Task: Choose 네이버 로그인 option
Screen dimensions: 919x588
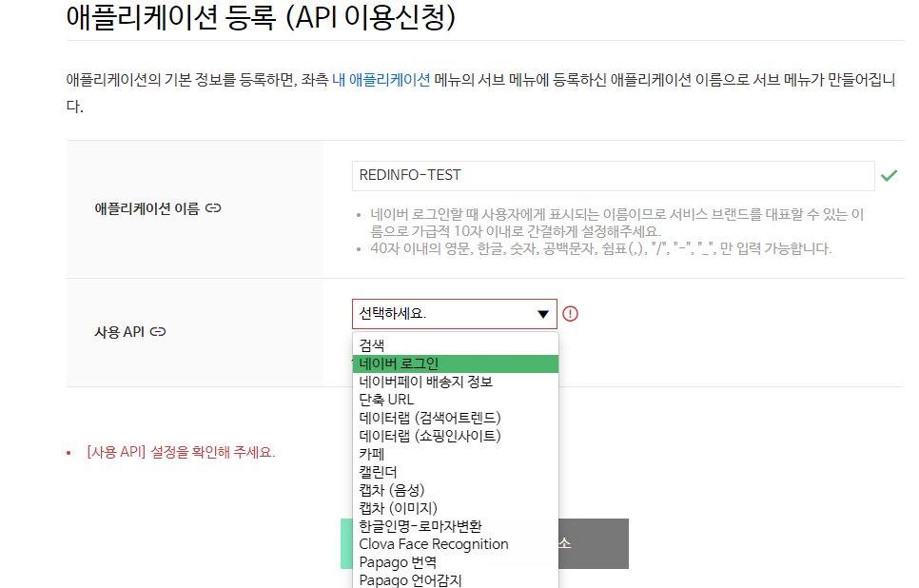Action: pyautogui.click(x=456, y=363)
